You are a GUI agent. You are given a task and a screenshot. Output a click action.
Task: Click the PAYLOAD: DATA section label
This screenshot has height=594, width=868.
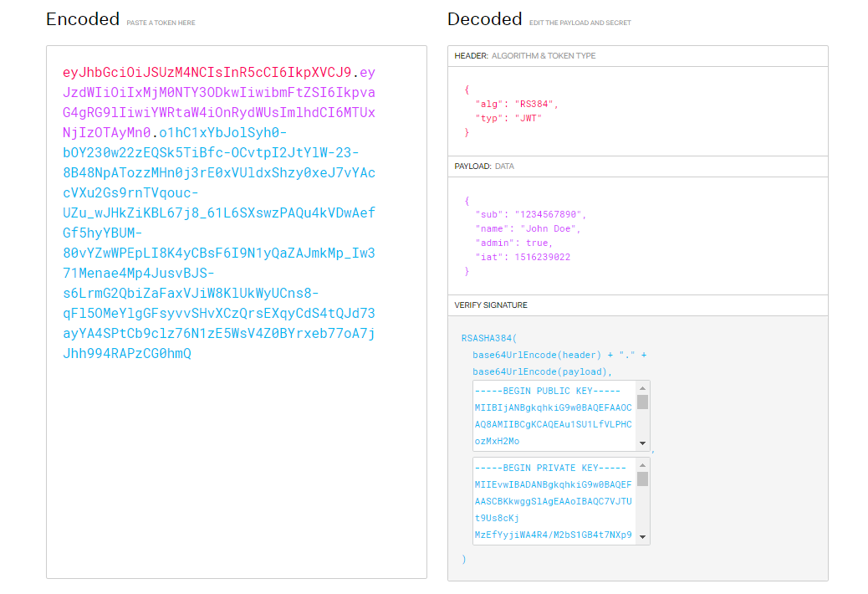coord(484,166)
